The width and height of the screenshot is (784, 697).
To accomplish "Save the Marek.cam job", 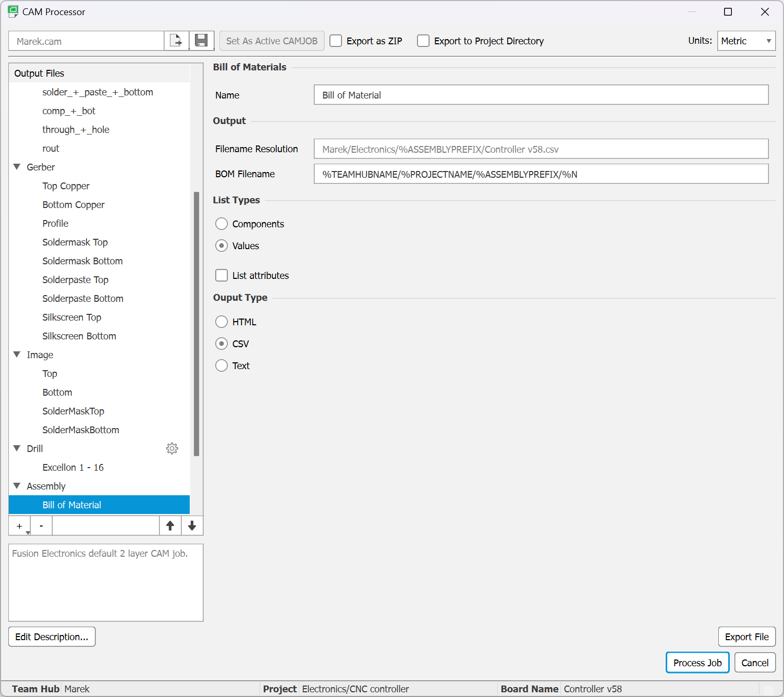I will click(201, 41).
